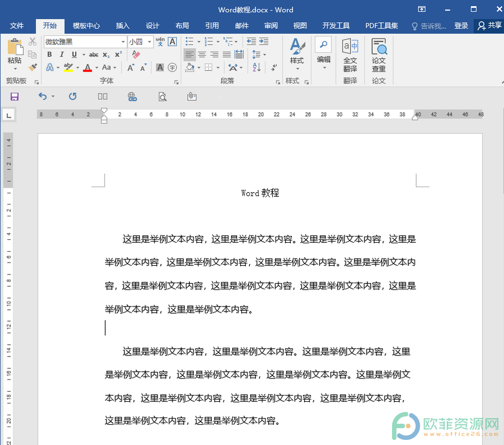Switch to the 设计 Design tab
The height and width of the screenshot is (445, 504).
coord(152,26)
